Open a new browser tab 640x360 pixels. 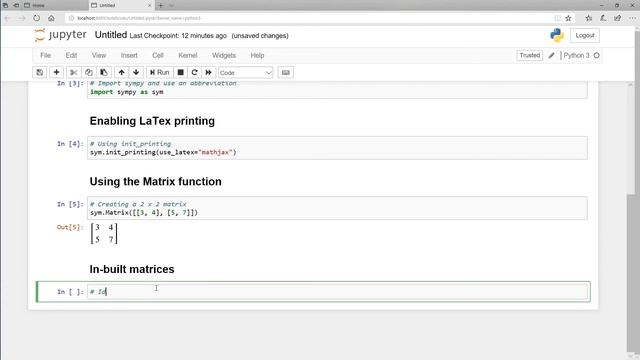(x=161, y=5)
